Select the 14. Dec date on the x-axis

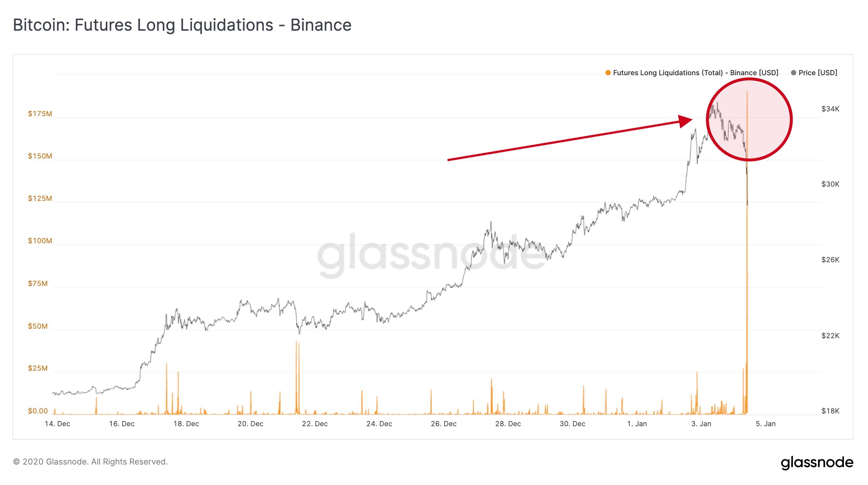57,424
